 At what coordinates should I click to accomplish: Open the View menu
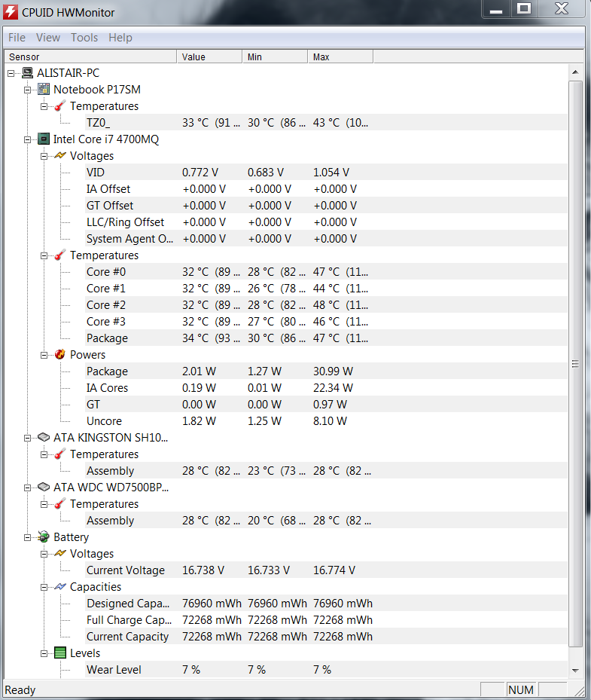(48, 38)
